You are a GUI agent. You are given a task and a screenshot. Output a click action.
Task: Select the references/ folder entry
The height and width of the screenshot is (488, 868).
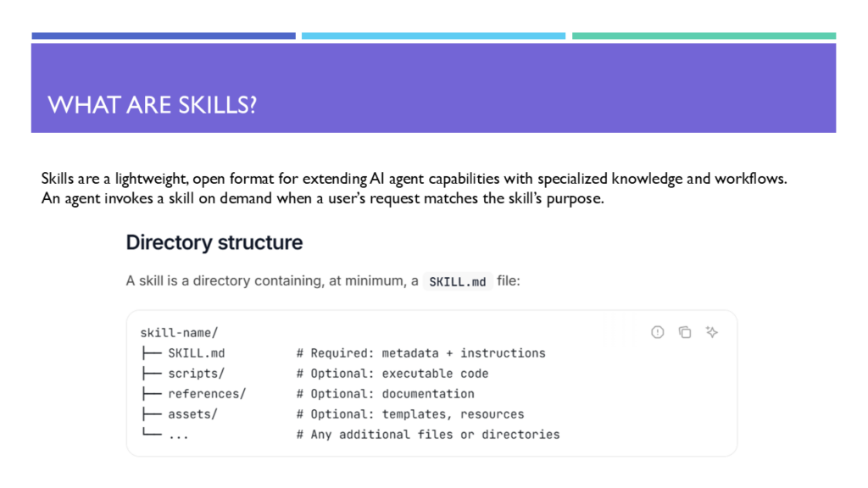(207, 394)
